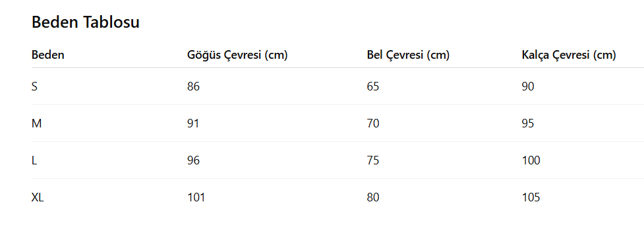Click hip value 105 in XL row

[531, 197]
